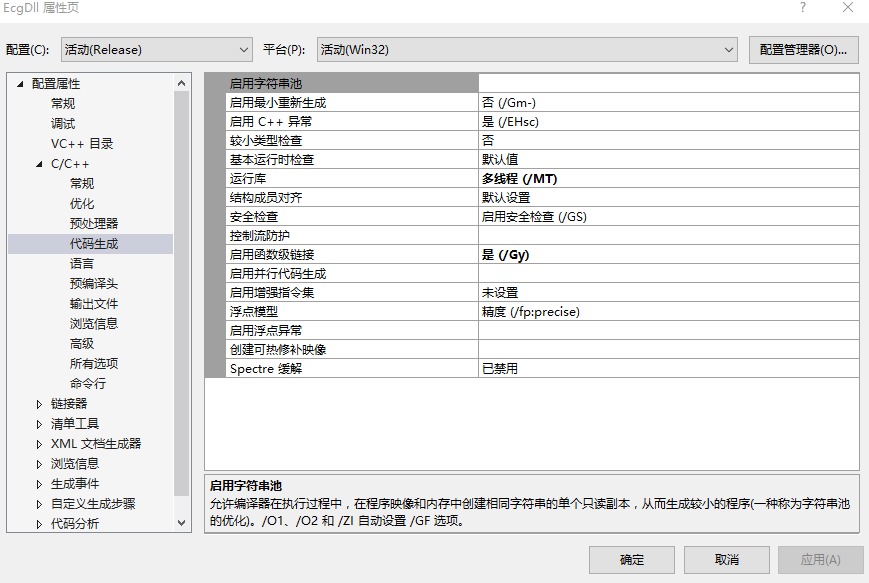Select the 启用 C++ 异常 property
869x583 pixels.
[352, 121]
